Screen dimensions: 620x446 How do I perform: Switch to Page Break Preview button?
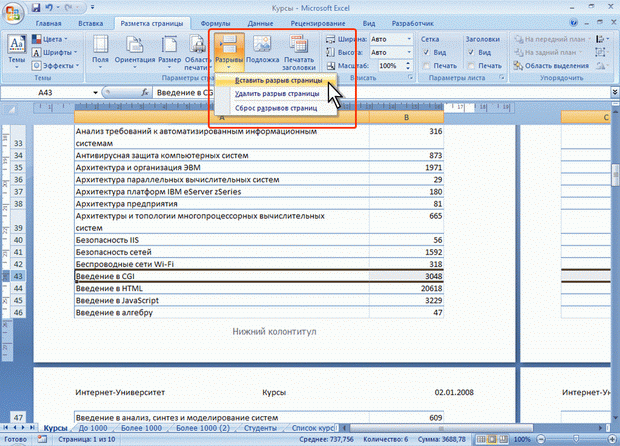point(504,439)
